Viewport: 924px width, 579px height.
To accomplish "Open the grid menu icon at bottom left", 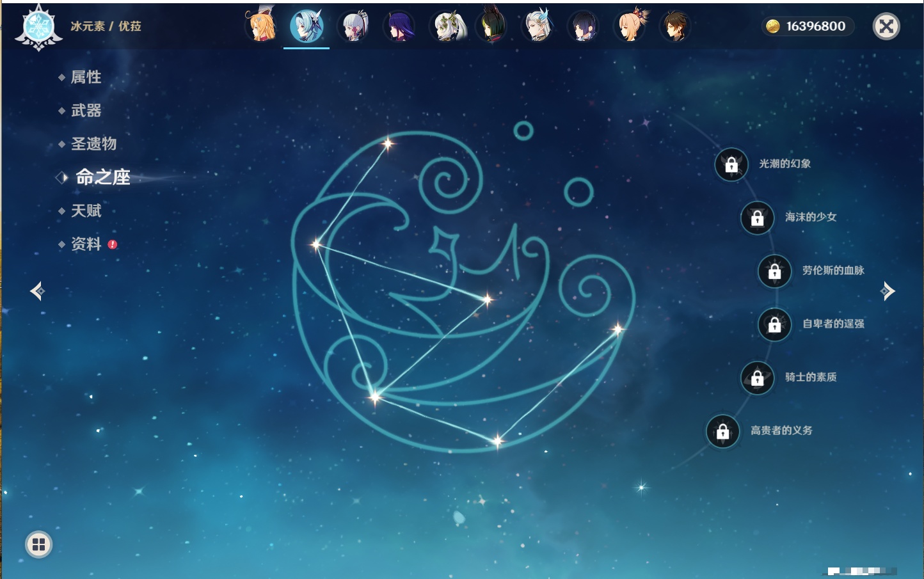I will point(38,544).
